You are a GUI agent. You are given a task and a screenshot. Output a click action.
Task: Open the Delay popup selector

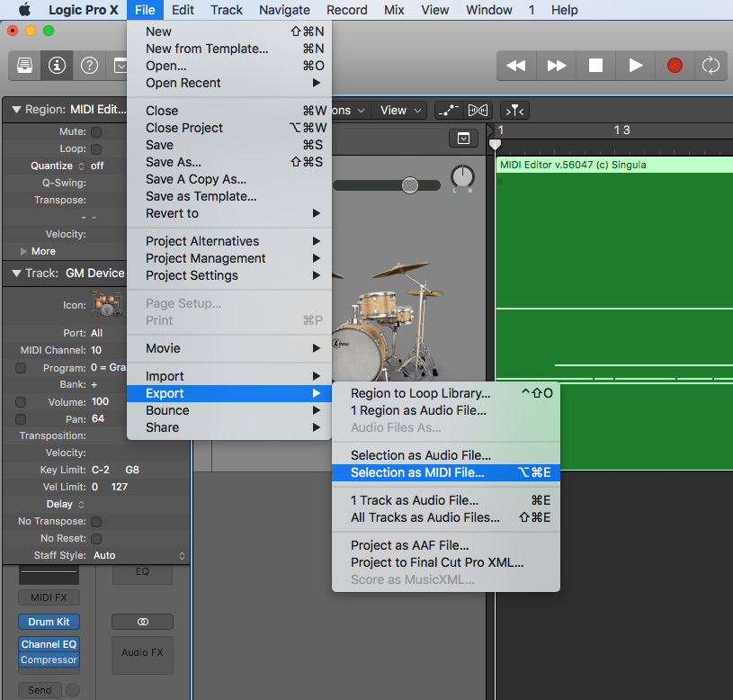tap(65, 504)
